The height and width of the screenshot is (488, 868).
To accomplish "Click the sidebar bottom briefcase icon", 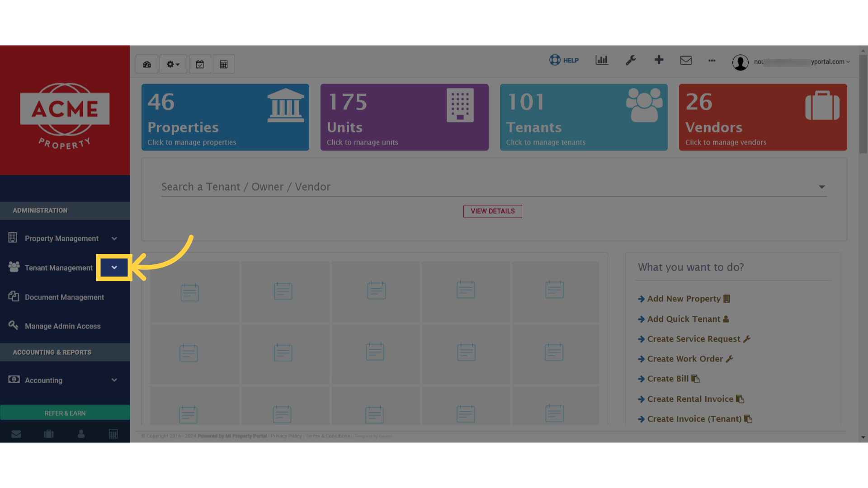I will (49, 434).
